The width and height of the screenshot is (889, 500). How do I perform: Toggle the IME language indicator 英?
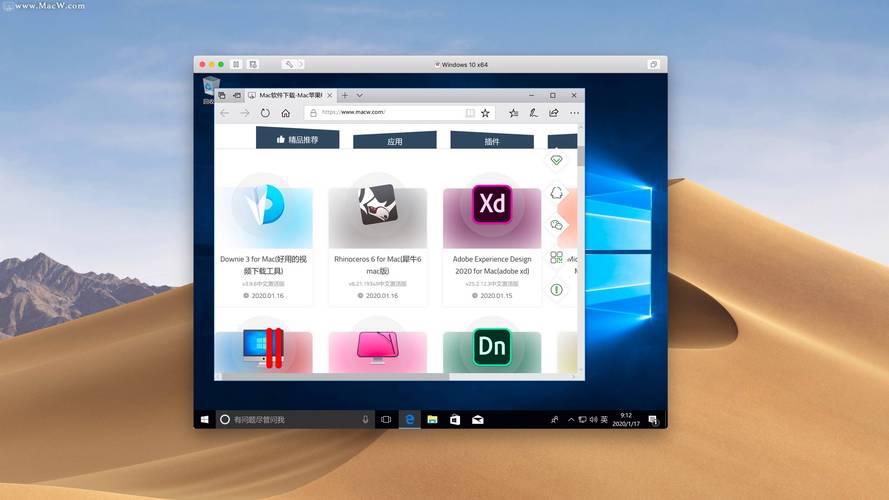coord(606,420)
